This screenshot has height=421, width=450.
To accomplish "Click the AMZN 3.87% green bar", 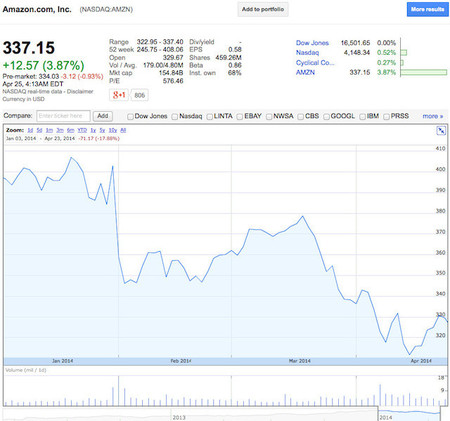I will 424,72.
